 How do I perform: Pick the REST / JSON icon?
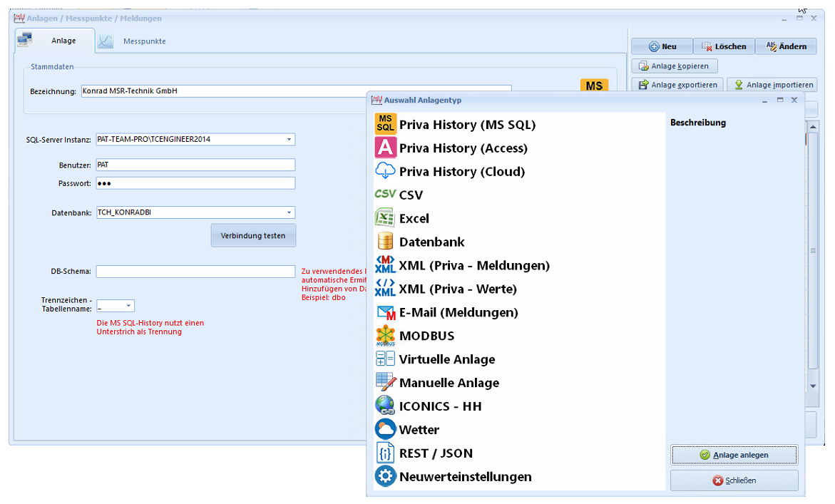click(x=385, y=453)
